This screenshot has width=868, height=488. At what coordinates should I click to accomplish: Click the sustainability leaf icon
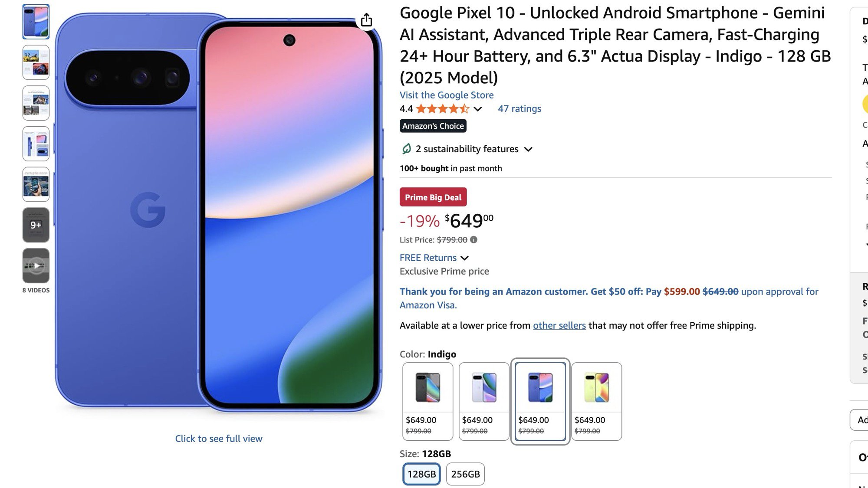point(406,149)
